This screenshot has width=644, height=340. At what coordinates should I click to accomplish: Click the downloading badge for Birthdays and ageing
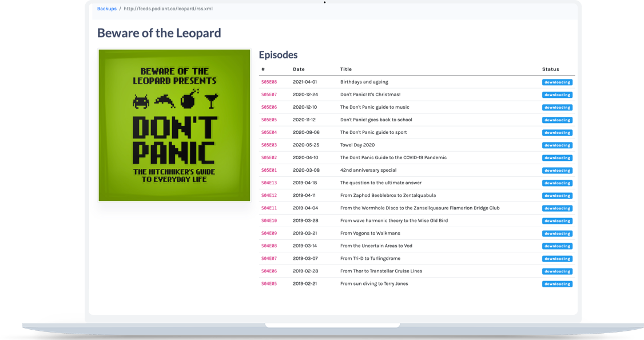[557, 82]
